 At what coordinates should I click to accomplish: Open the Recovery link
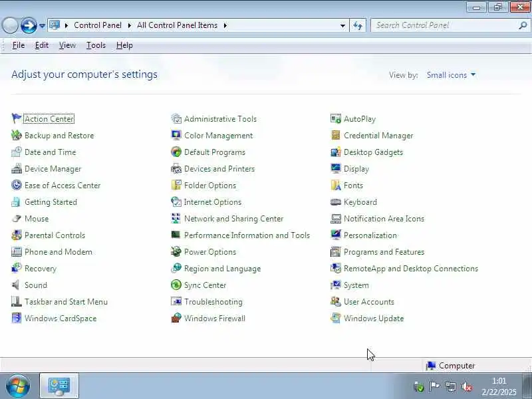(x=41, y=269)
